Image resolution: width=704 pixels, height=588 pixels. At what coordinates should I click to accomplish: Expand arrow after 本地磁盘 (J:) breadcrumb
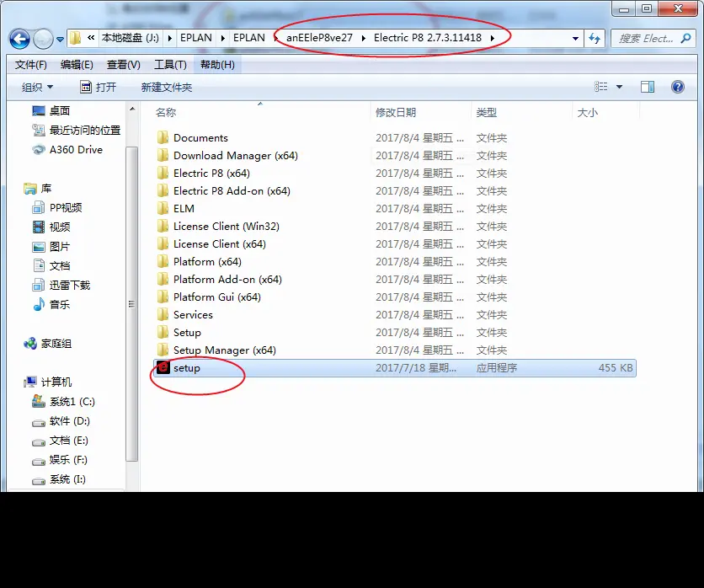170,38
